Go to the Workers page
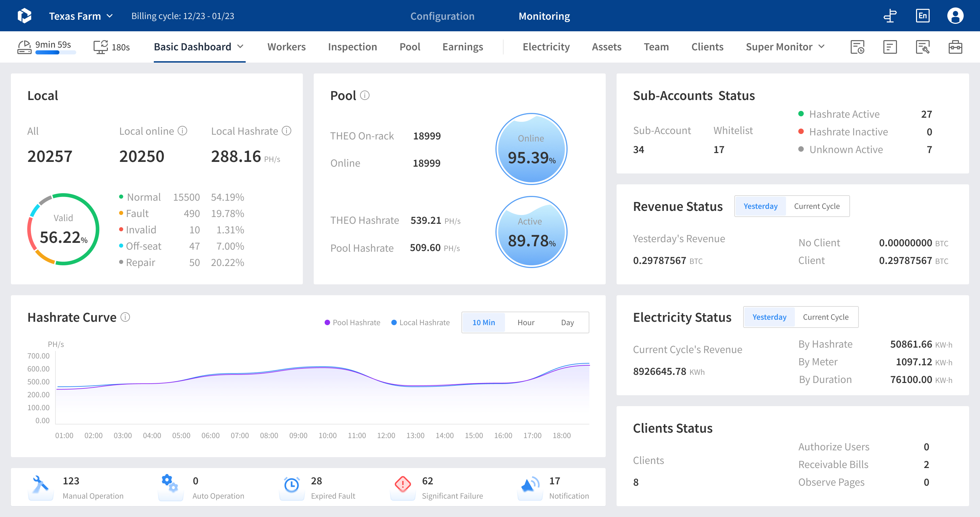The height and width of the screenshot is (517, 980). (x=287, y=46)
